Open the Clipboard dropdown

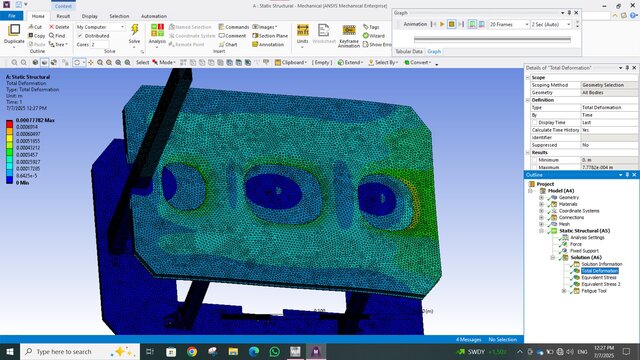(291, 62)
